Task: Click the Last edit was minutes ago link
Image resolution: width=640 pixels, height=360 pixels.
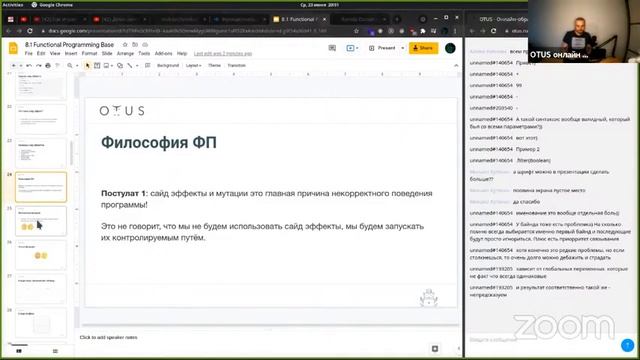Action: pyautogui.click(x=223, y=53)
